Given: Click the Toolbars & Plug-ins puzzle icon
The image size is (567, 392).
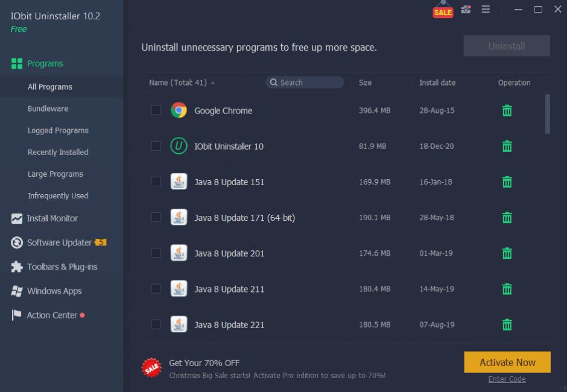Looking at the screenshot, I should tap(17, 267).
